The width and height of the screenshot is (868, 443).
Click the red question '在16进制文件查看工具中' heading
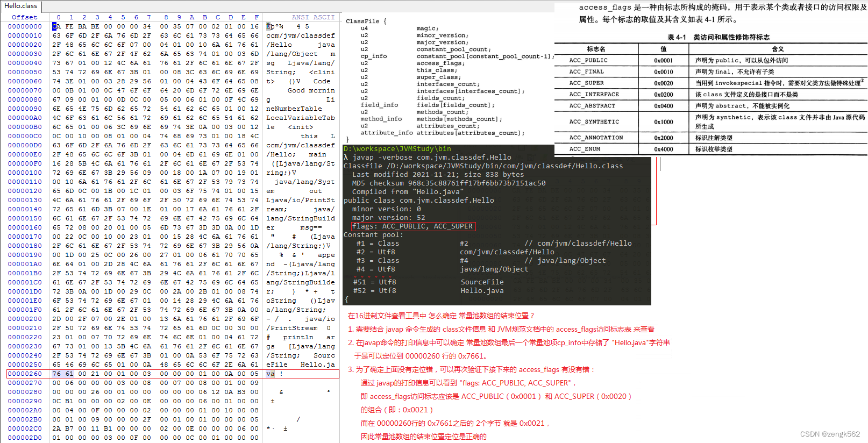[x=441, y=316]
